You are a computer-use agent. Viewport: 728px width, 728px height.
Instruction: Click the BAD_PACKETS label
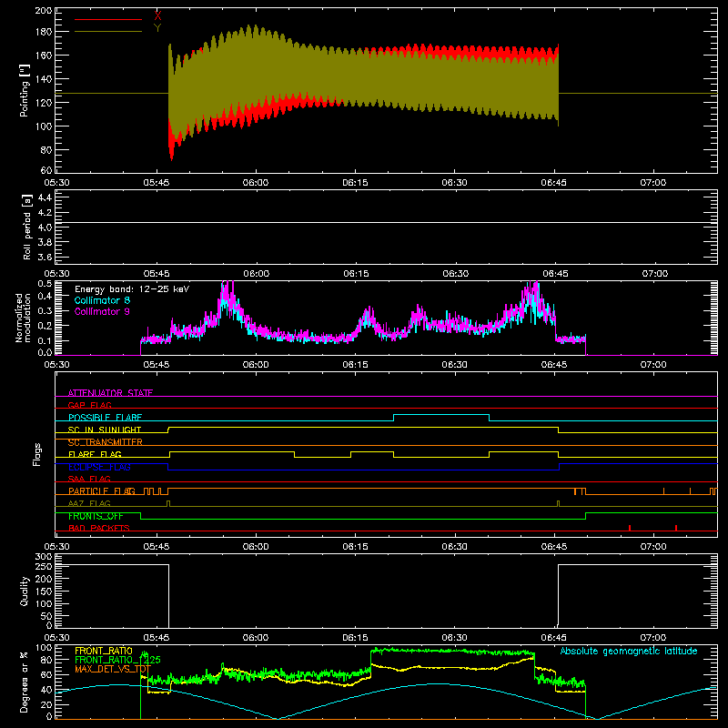click(99, 528)
